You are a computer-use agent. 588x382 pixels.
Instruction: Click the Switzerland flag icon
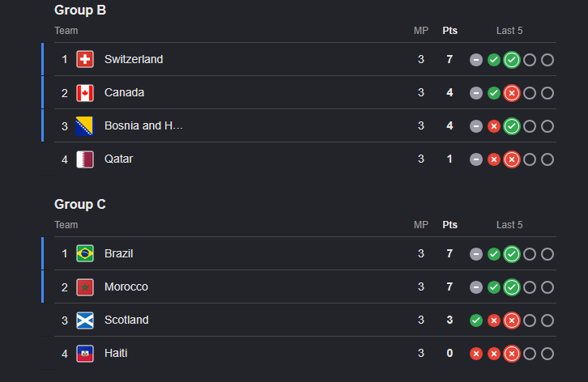tap(85, 59)
